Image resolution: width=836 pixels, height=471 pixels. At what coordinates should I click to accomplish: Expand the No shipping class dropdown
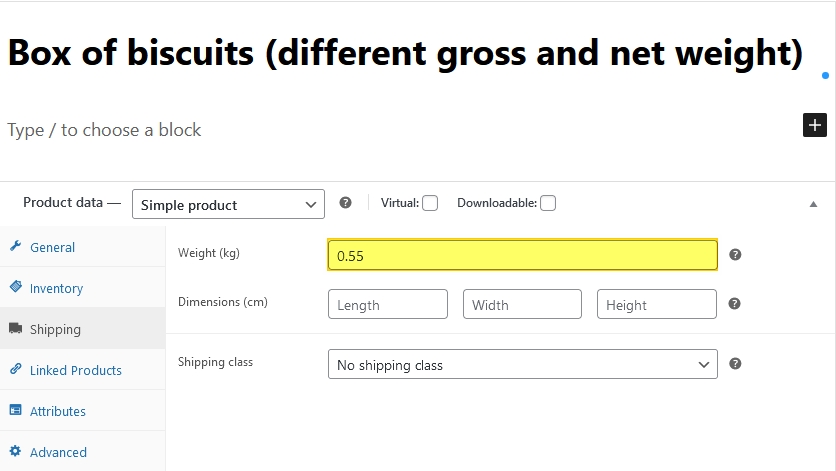(x=522, y=365)
